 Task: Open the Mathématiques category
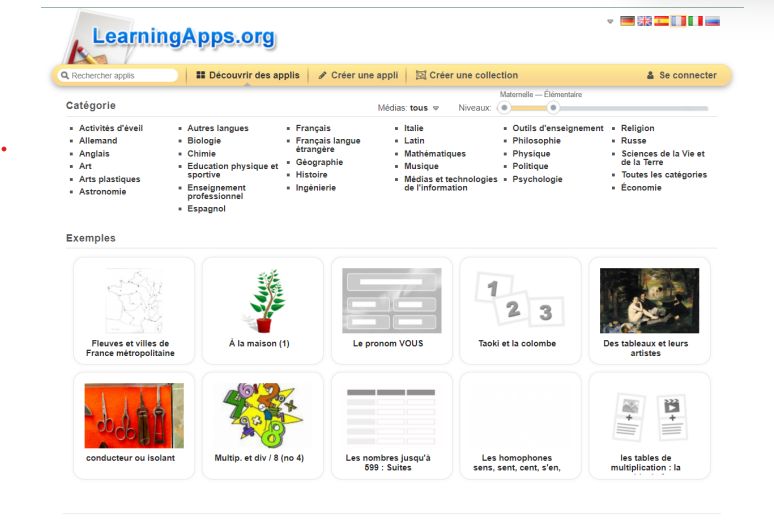pos(435,154)
